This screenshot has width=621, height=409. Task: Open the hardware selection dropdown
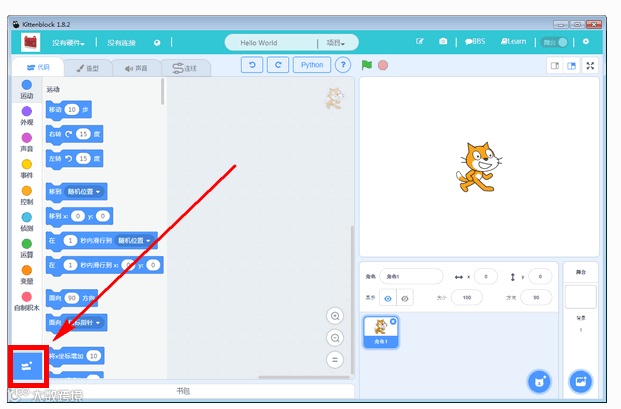[68, 43]
